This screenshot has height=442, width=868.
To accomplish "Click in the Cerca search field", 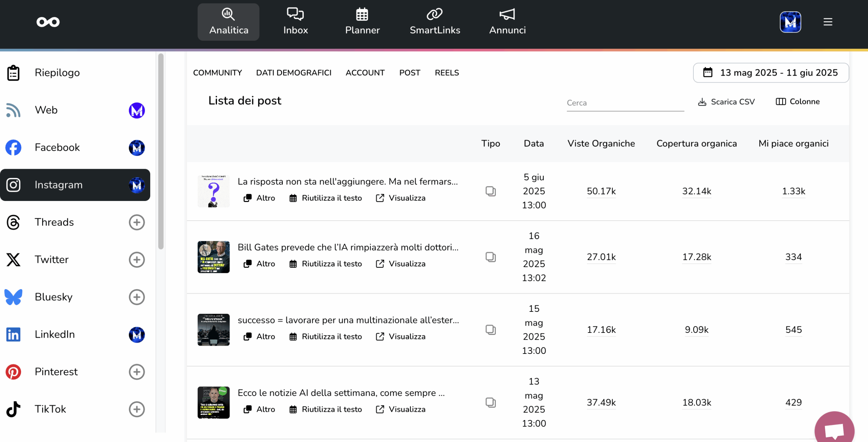I will point(625,103).
